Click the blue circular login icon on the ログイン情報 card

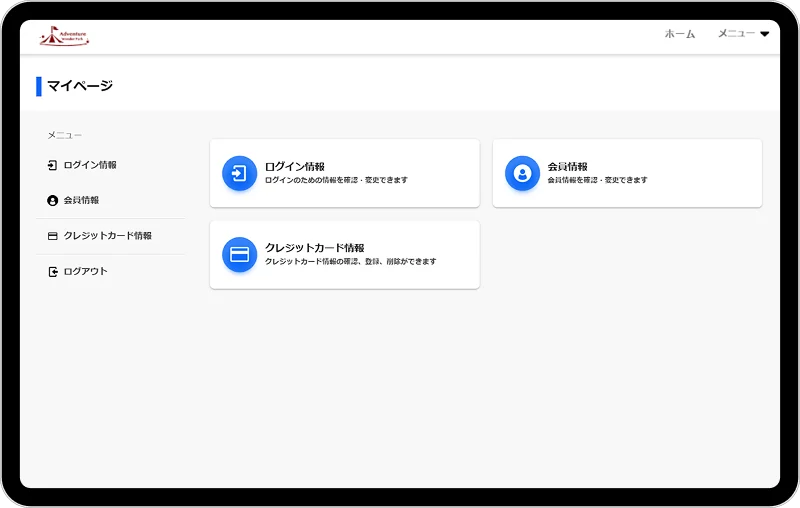tap(239, 173)
